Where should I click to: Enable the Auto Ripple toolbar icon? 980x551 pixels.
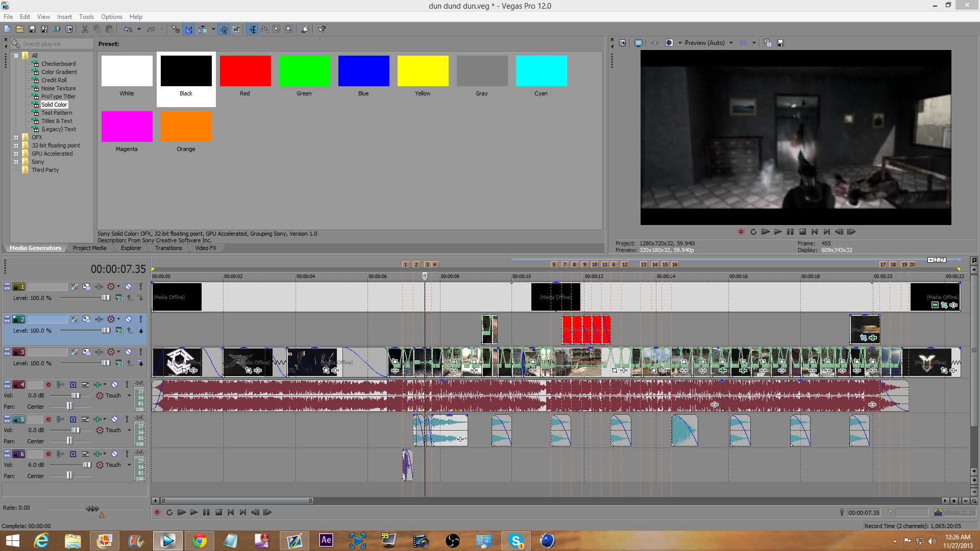(203, 29)
